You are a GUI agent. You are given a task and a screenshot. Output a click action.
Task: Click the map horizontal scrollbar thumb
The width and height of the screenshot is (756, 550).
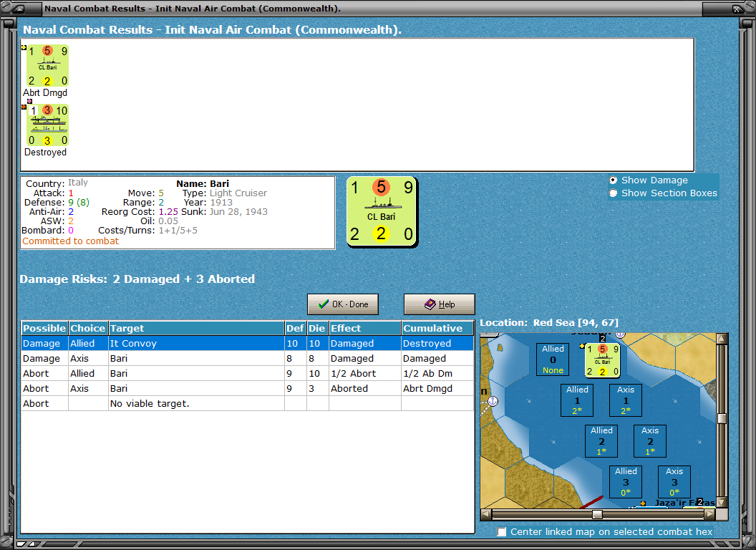[597, 514]
